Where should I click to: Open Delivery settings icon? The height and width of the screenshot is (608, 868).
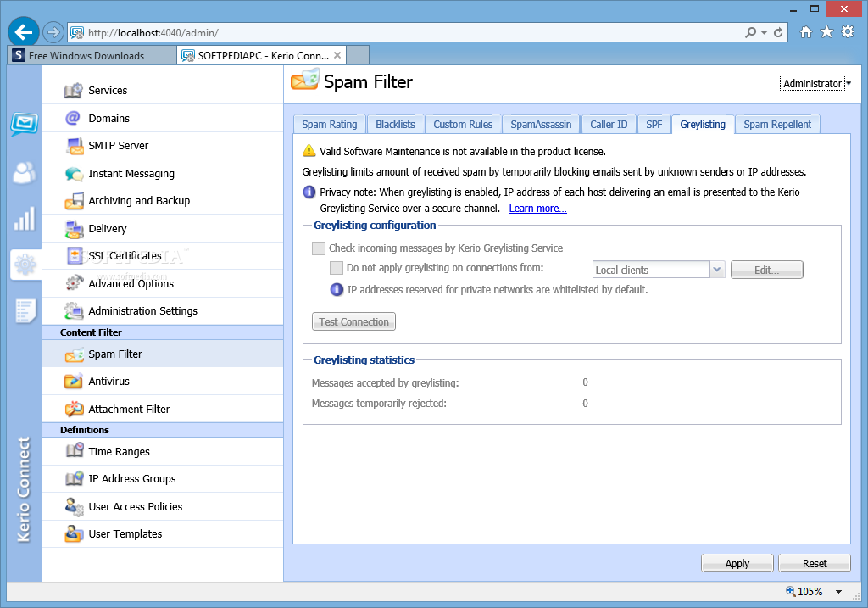[75, 229]
